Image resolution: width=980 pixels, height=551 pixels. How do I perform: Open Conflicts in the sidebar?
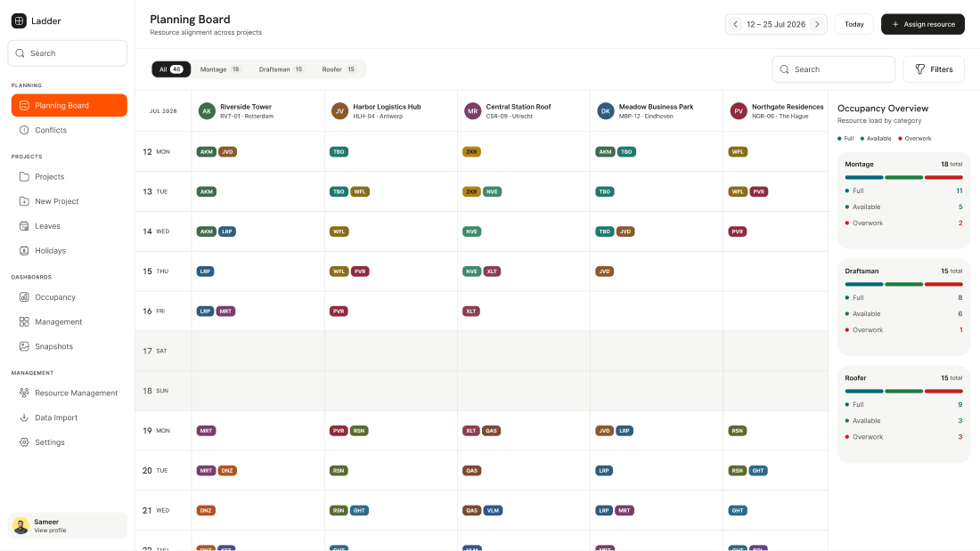pos(69,130)
